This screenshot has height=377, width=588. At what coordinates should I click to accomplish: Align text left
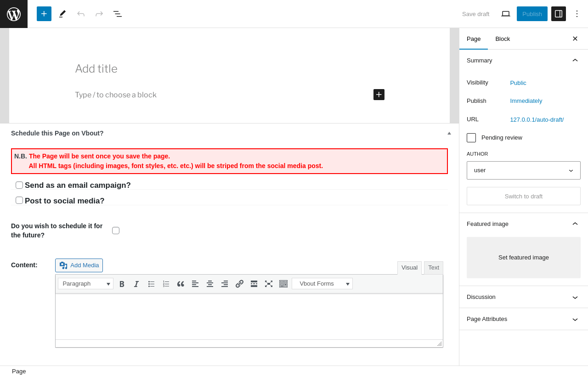pos(195,284)
